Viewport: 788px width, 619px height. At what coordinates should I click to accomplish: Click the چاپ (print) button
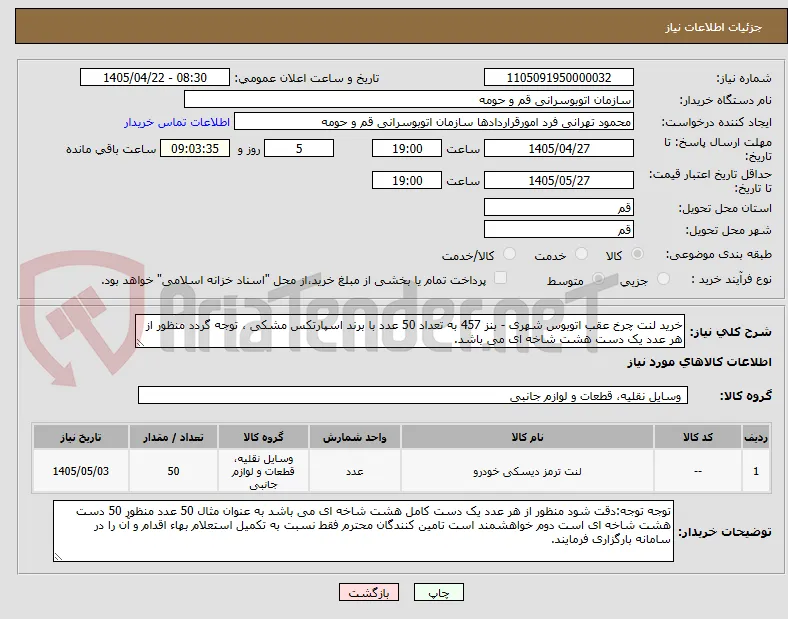[438, 592]
